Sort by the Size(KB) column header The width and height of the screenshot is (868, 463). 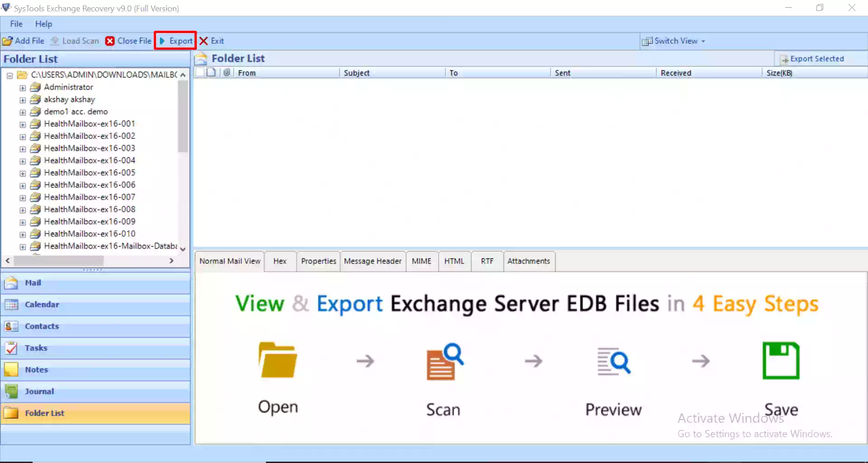[815, 73]
